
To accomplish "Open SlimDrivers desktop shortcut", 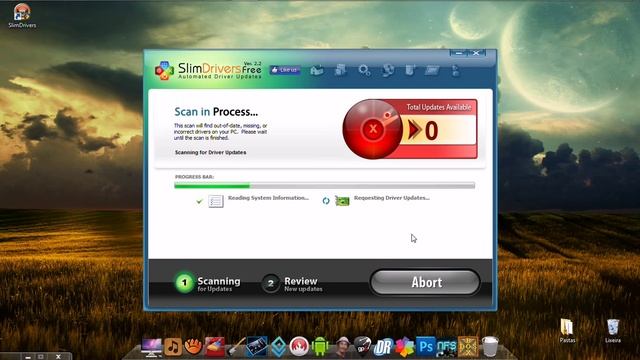I will pos(22,16).
